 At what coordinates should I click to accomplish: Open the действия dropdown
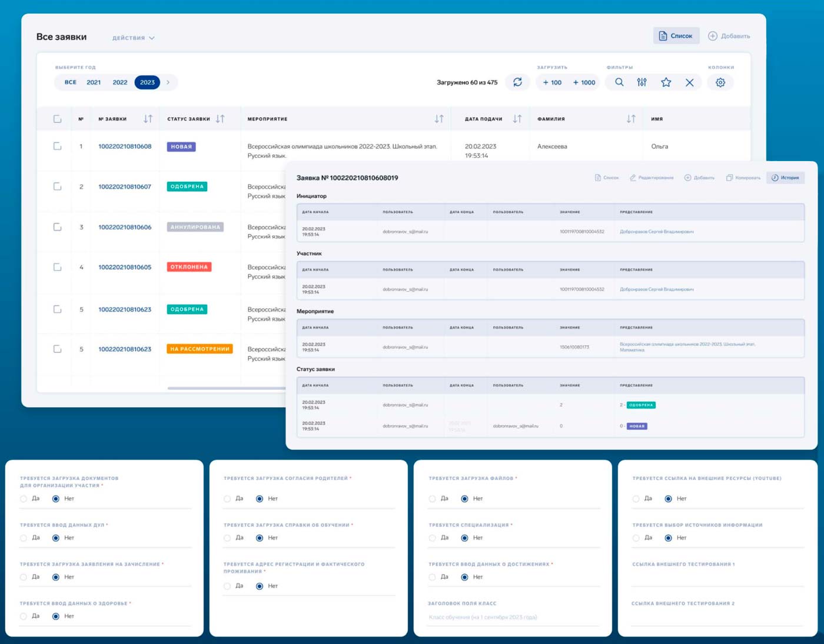pyautogui.click(x=134, y=38)
